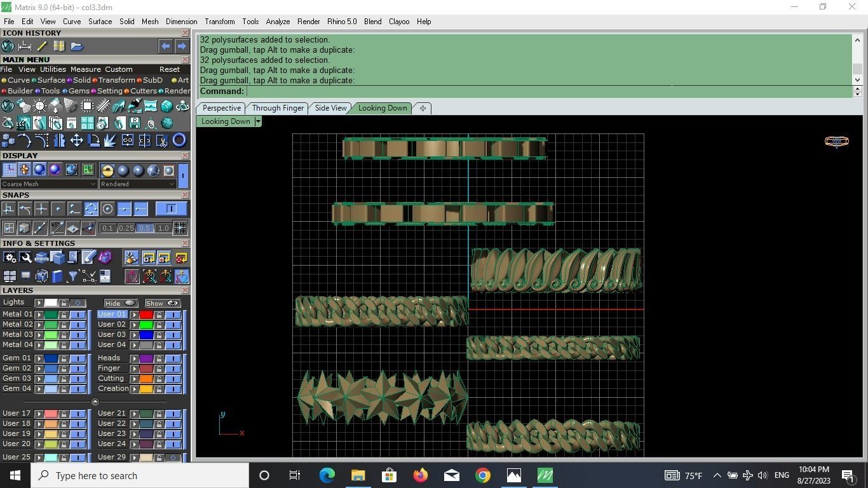Image resolution: width=868 pixels, height=488 pixels.
Task: Switch to the Perspective viewport tab
Action: tap(221, 108)
